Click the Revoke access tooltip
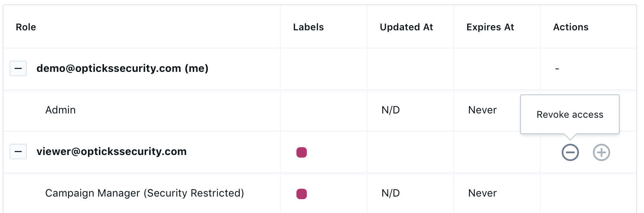This screenshot has height=213, width=644. point(570,114)
